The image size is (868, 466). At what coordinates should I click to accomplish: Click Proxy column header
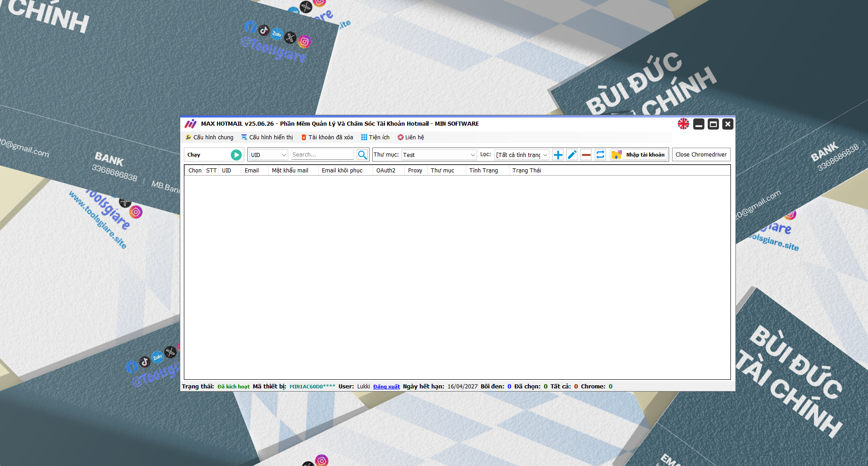[415, 171]
